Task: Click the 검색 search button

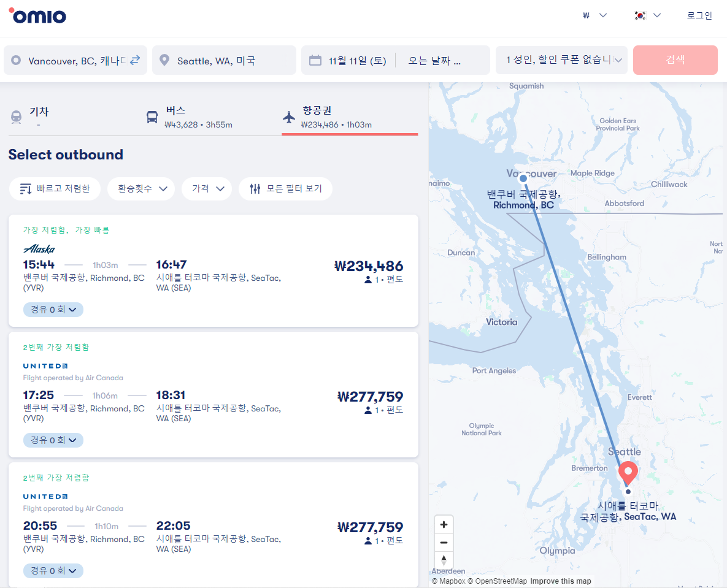Action: (x=675, y=59)
